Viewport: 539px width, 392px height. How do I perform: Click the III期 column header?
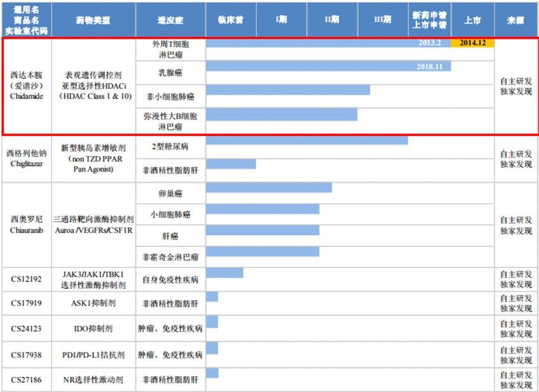point(383,20)
